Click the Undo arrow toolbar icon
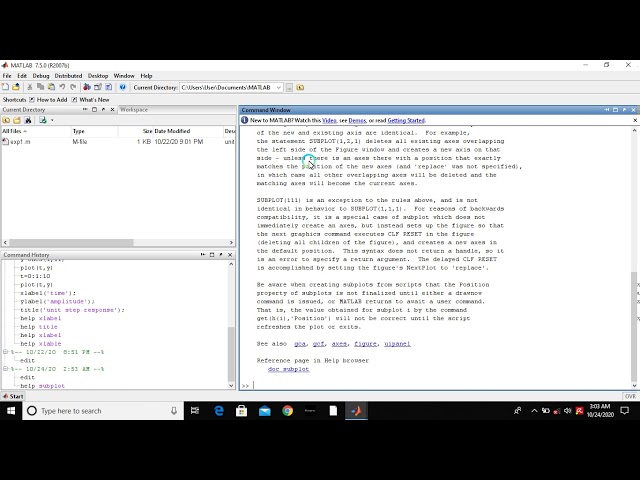 (x=62, y=87)
